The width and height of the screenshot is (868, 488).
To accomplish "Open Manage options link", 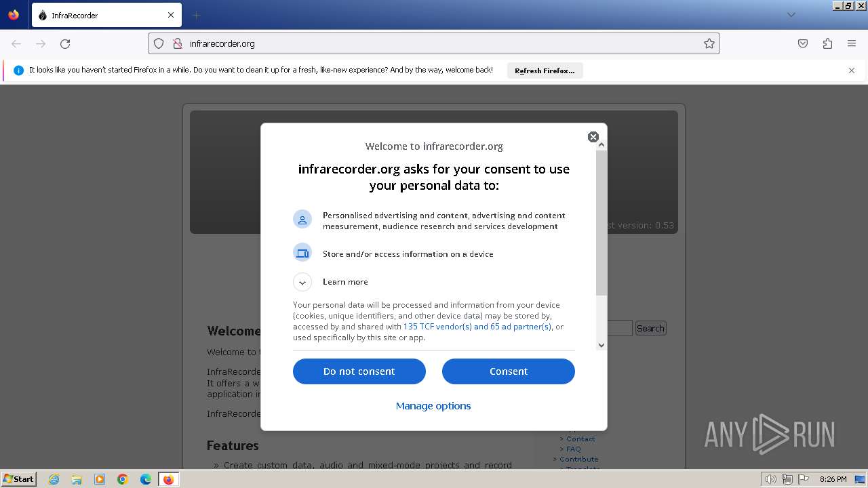I will 433,406.
